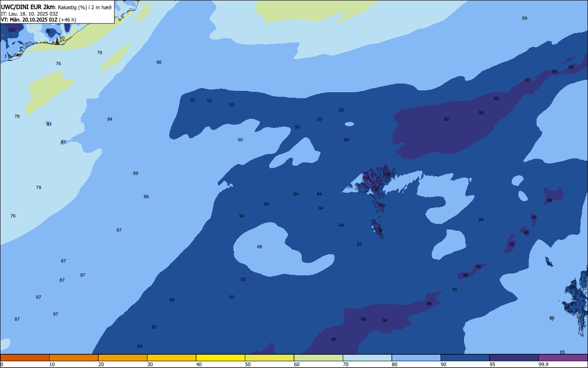Click the '30' legend tick label
Viewport: 588px width, 368px height.
click(150, 364)
